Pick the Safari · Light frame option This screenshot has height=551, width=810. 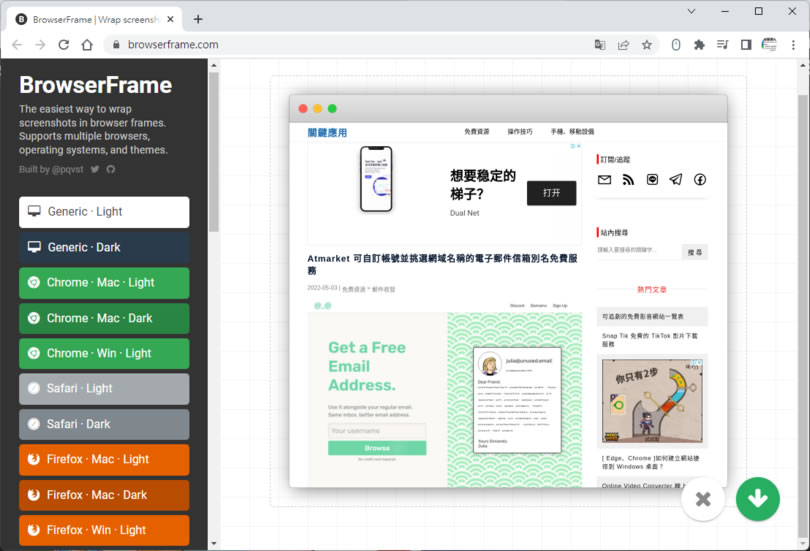(104, 389)
